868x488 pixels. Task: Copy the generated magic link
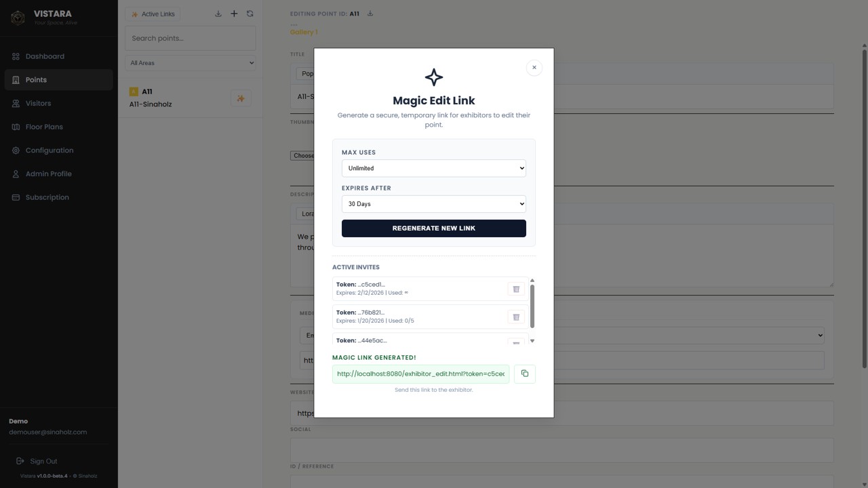point(524,373)
